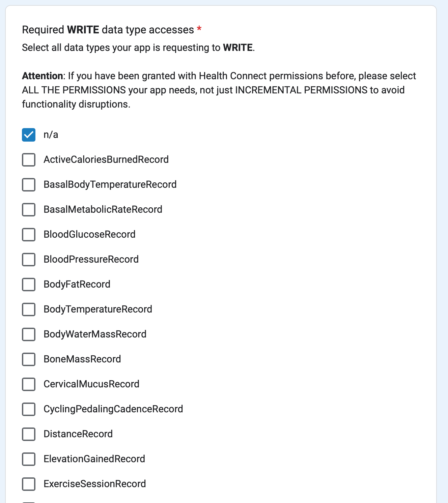Tick the BodyWaterMassRecord box

(x=29, y=334)
